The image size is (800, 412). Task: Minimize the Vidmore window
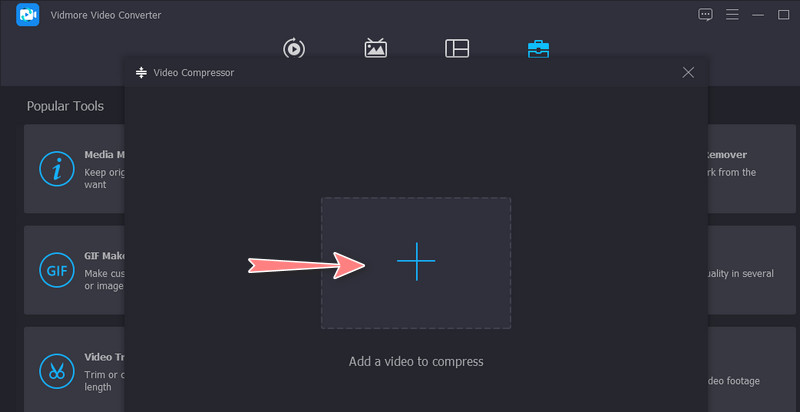757,15
